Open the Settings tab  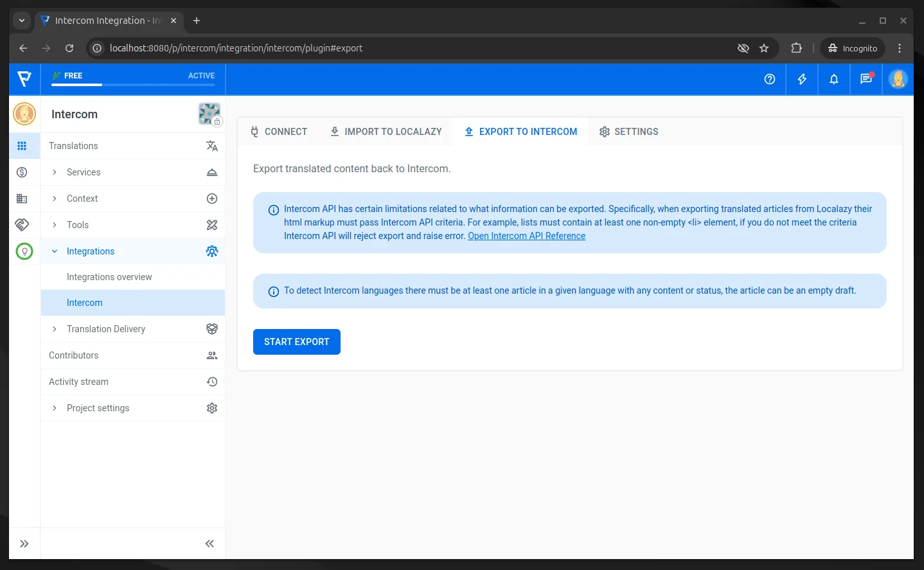(x=628, y=132)
